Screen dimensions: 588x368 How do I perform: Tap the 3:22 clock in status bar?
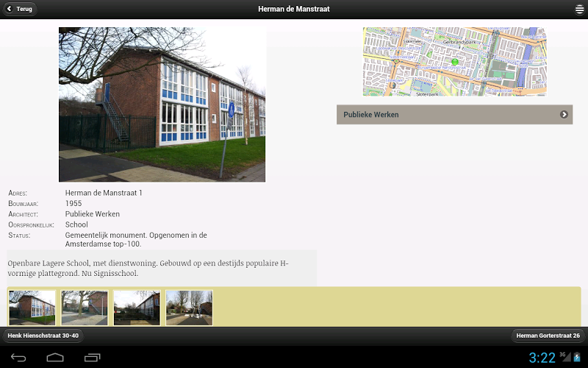click(542, 358)
